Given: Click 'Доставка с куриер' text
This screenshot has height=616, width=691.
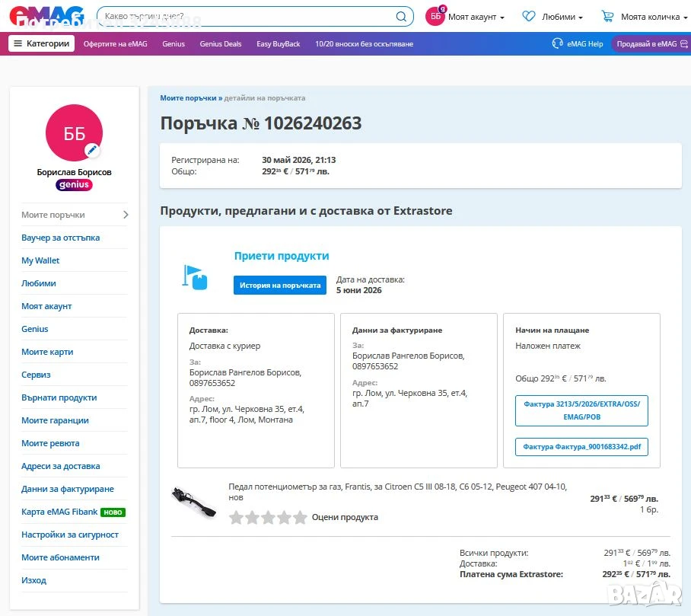Looking at the screenshot, I should click(224, 346).
